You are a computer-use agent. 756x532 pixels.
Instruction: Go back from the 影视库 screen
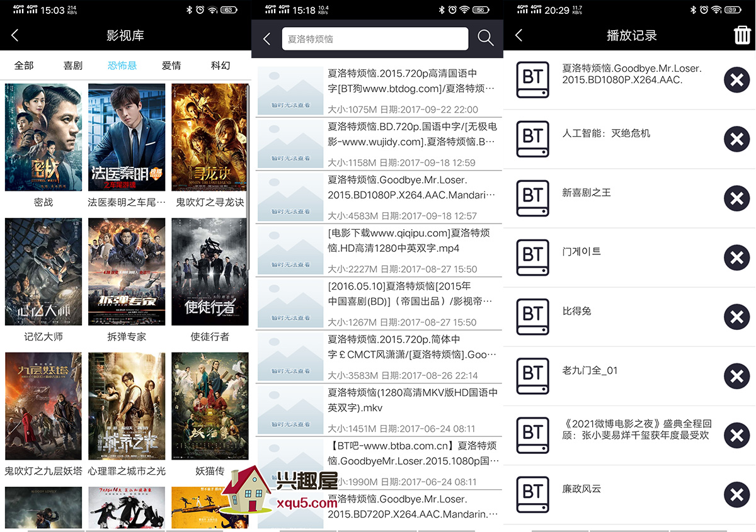click(x=15, y=35)
